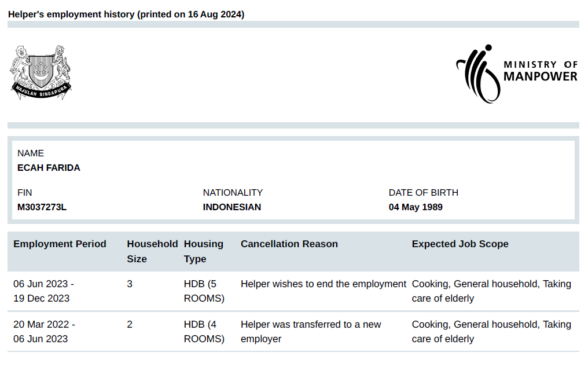Image resolution: width=588 pixels, height=378 pixels.
Task: Click the Cancellation Reason column header
Action: pos(289,244)
